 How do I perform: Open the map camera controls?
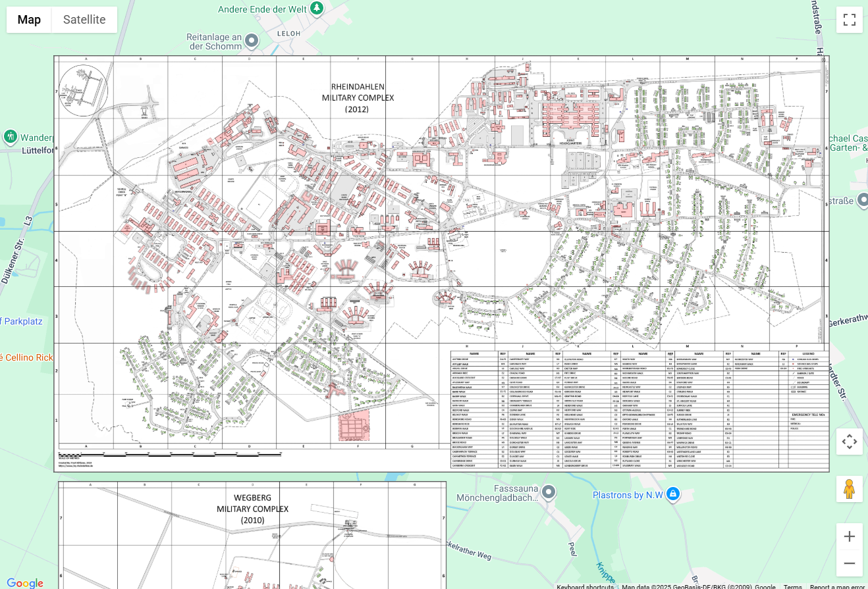click(849, 442)
